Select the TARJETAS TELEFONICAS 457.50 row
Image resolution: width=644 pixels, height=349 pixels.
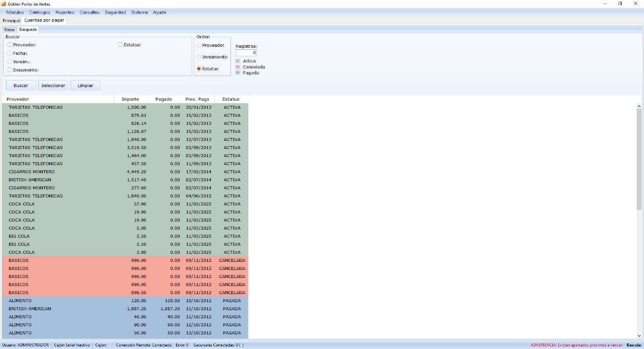(x=125, y=164)
